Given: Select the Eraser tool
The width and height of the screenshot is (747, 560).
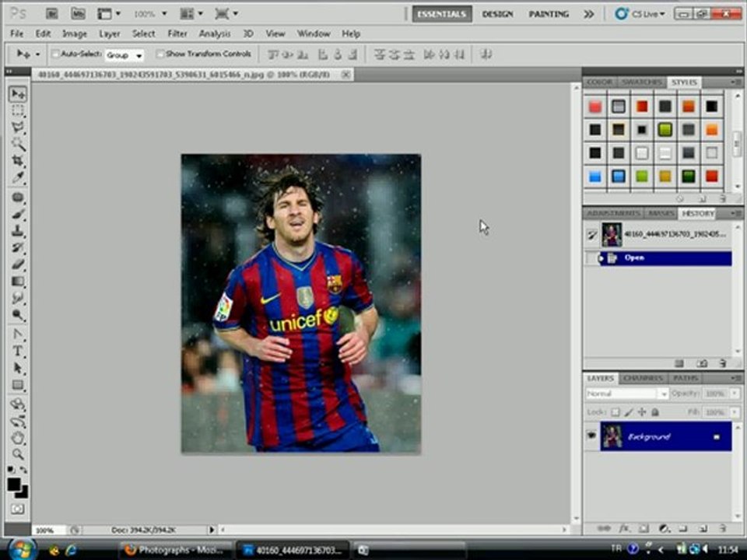Looking at the screenshot, I should point(18,264).
